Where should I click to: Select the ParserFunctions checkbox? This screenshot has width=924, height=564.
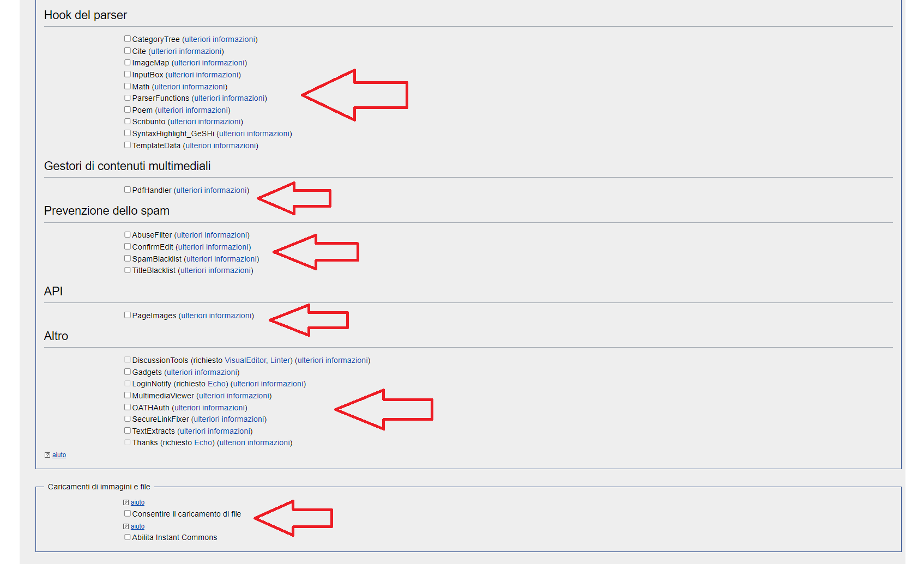coord(127,98)
